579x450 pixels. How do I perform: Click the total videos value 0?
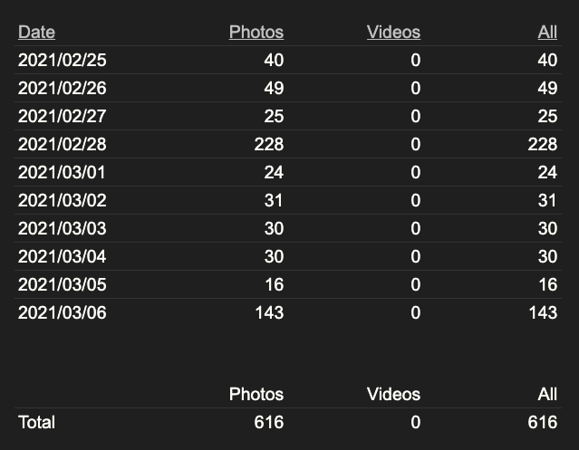(415, 422)
